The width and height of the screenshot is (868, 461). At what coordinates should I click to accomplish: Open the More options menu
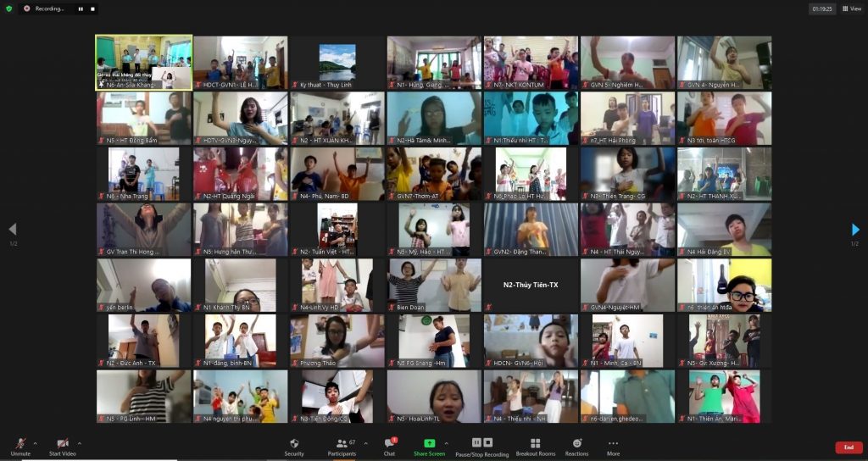pos(613,447)
